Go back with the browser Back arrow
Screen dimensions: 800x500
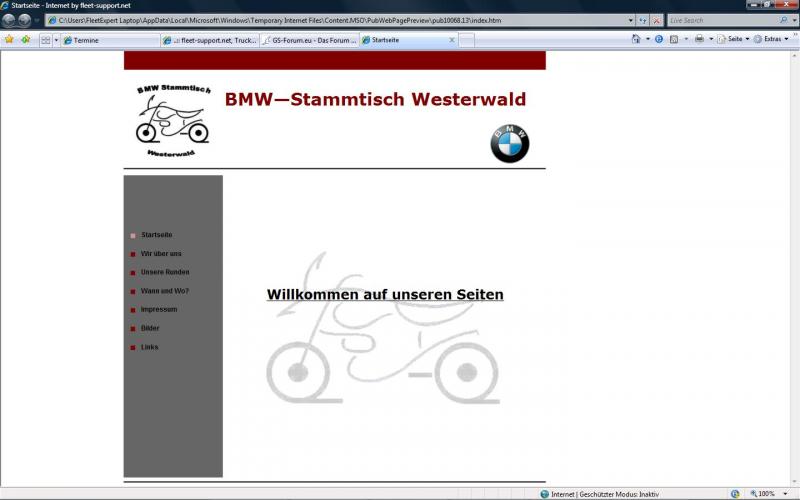[x=9, y=20]
